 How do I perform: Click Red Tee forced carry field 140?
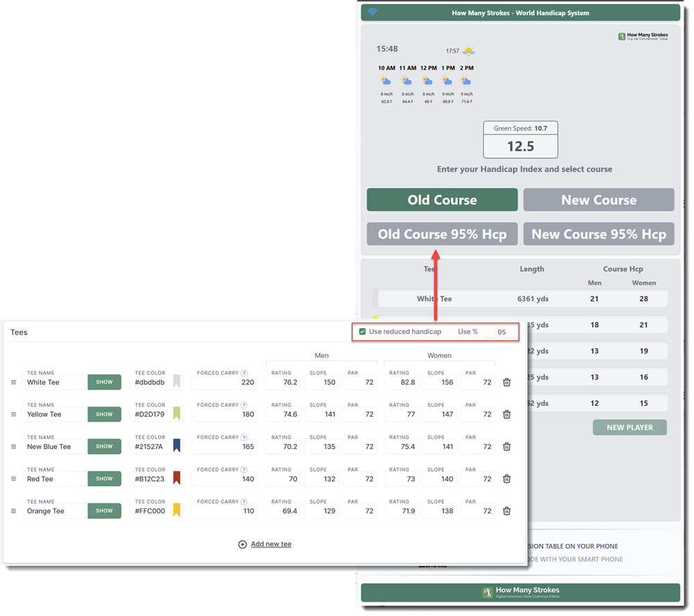pos(224,479)
